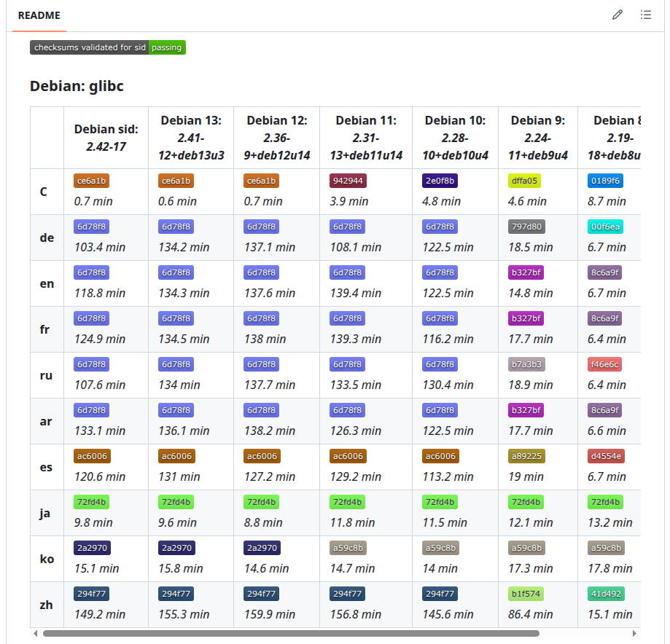Click the a89225 badge in es row
Screen dimensions: 670x644
526,456
